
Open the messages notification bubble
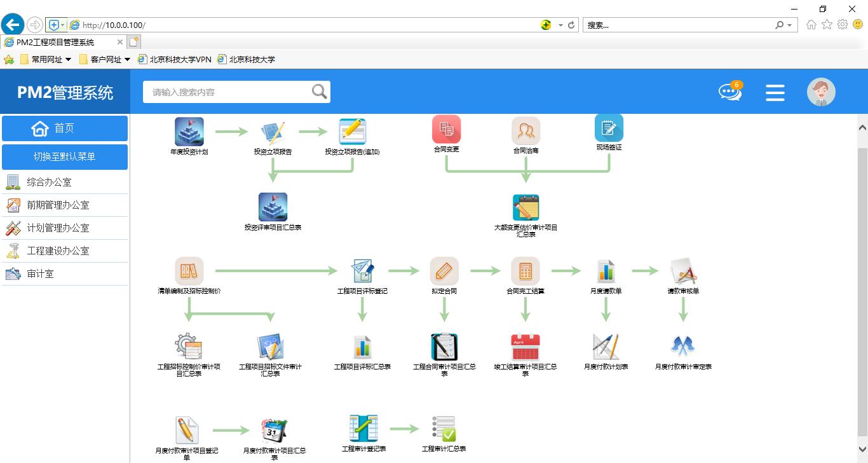coord(729,92)
